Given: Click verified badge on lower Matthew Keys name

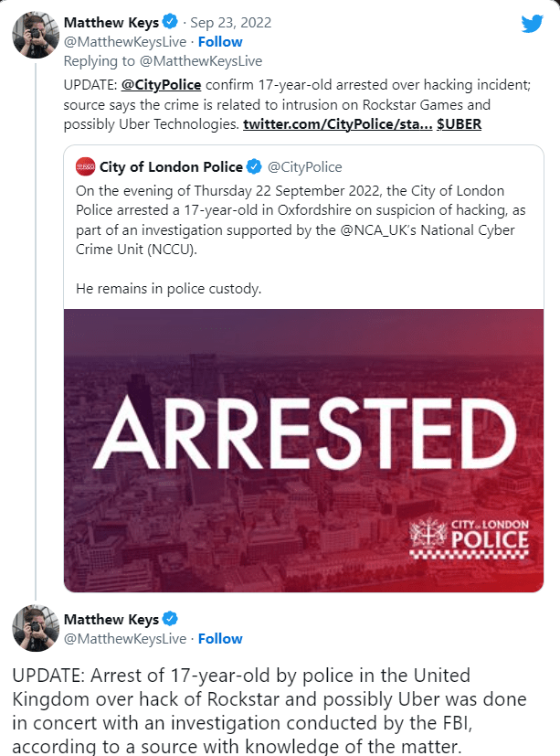Looking at the screenshot, I should (x=170, y=620).
